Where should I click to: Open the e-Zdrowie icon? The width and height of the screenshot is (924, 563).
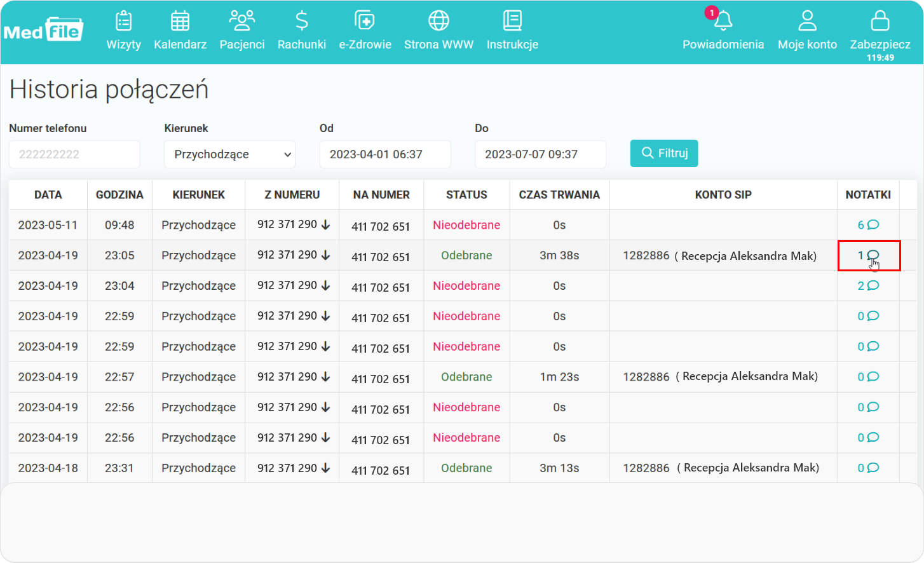pyautogui.click(x=365, y=21)
